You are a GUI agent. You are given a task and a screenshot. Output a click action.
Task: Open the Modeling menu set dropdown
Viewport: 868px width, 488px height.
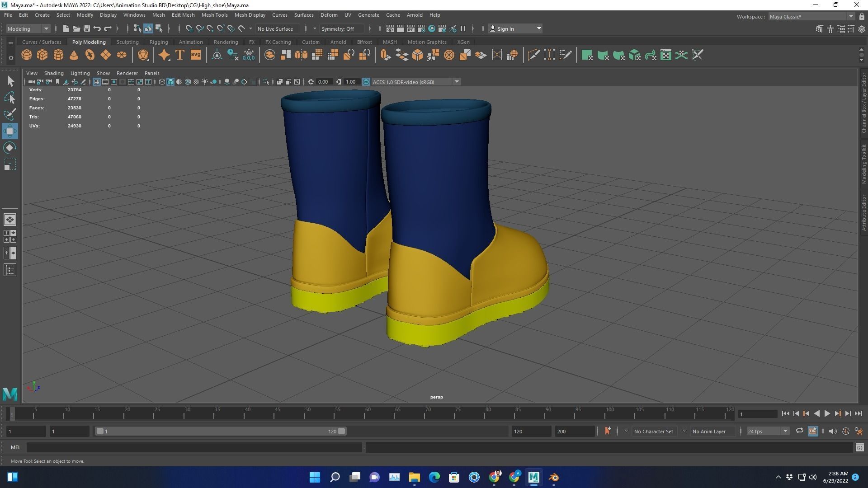point(28,28)
